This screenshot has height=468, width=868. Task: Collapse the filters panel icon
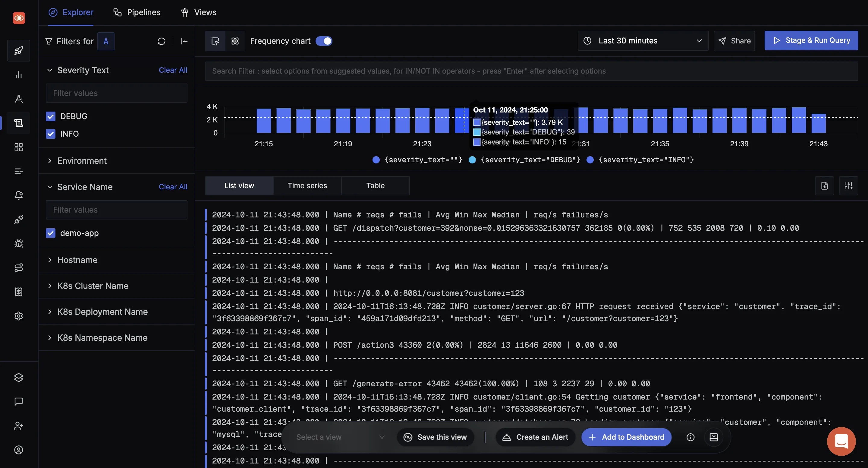[x=184, y=42]
